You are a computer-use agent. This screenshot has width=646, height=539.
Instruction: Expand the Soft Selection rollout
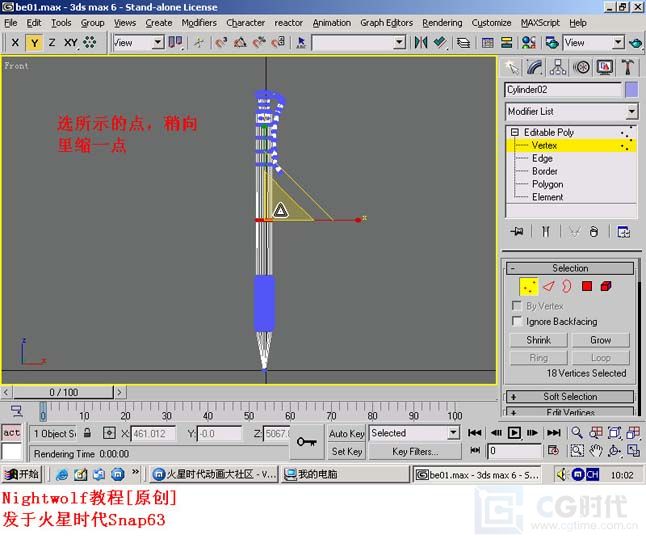pos(570,397)
